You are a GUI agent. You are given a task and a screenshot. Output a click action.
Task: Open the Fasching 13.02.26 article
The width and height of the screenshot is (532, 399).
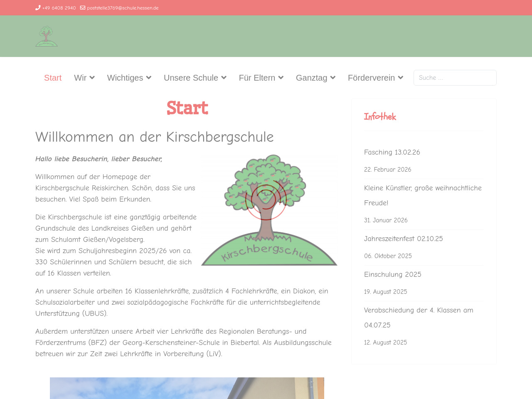point(392,152)
